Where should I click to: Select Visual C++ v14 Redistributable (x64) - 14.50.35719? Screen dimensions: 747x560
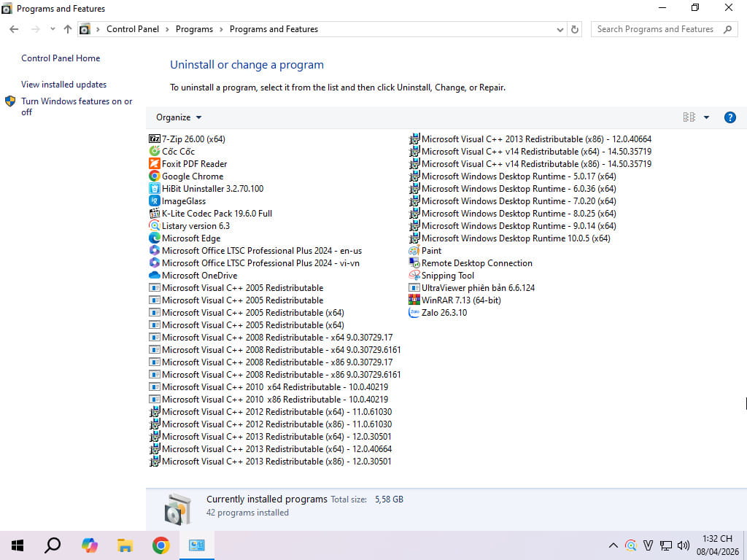(x=530, y=152)
